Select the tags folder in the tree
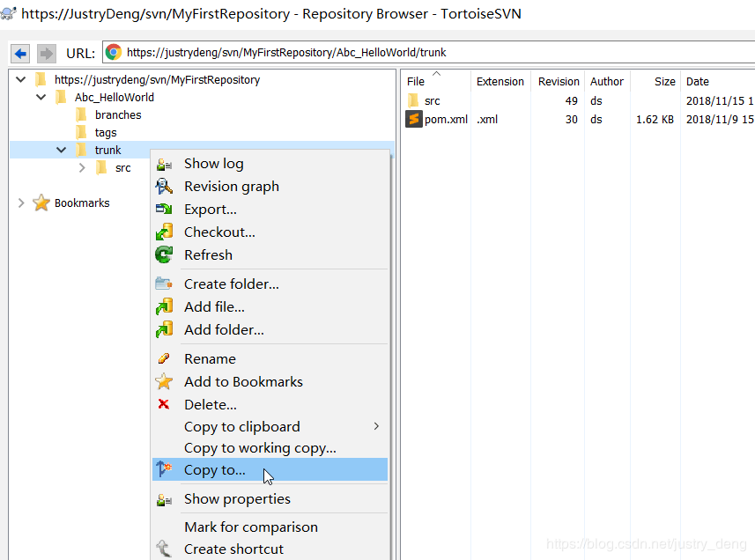This screenshot has height=560, width=755. (x=106, y=132)
